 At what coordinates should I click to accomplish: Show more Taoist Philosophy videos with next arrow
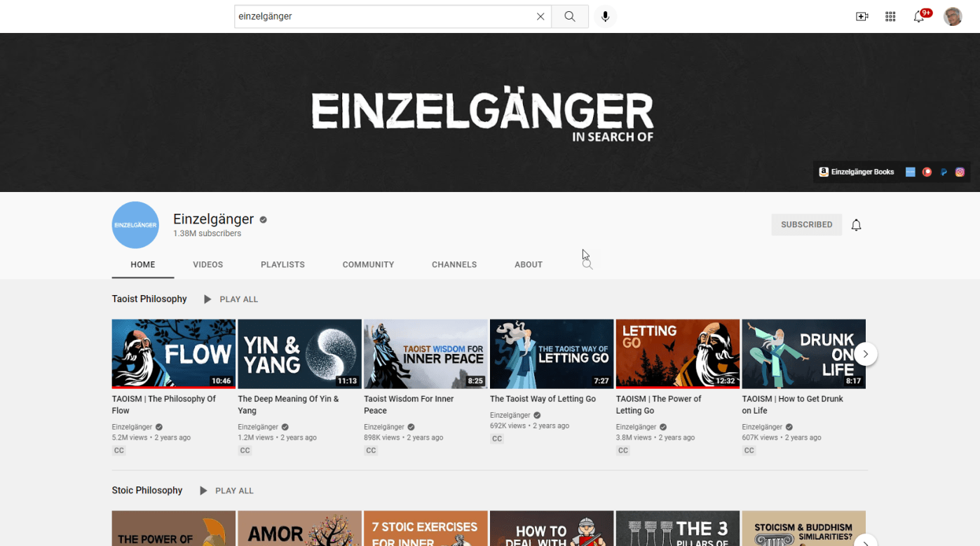pyautogui.click(x=866, y=354)
